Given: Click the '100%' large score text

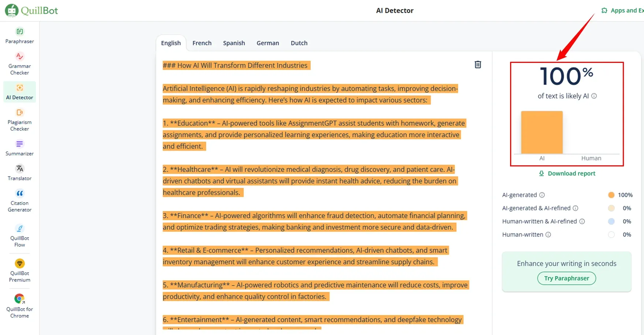Looking at the screenshot, I should click(x=566, y=76).
